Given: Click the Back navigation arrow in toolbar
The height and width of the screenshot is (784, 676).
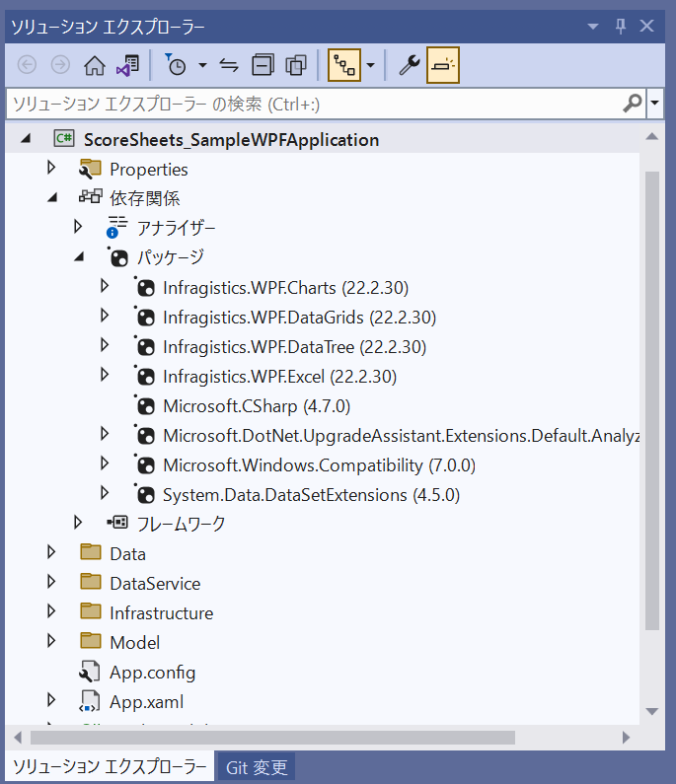Looking at the screenshot, I should coord(27,65).
